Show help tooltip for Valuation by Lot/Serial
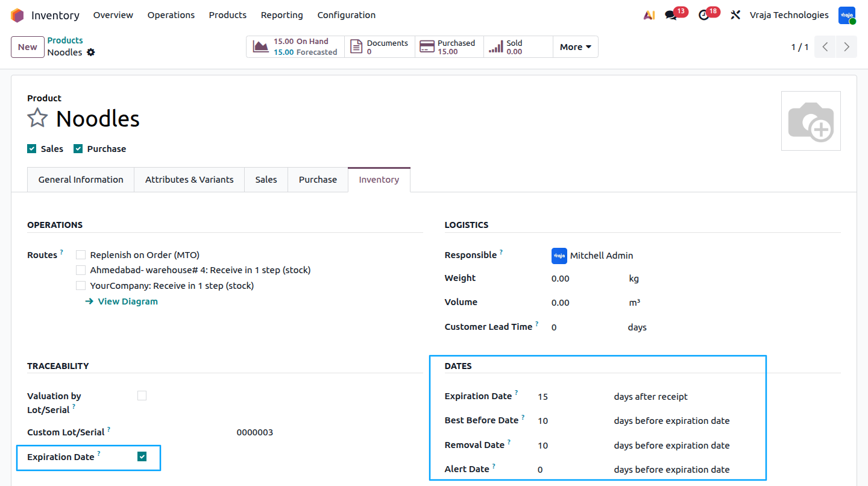Viewport: 868px width, 486px height. (x=74, y=406)
